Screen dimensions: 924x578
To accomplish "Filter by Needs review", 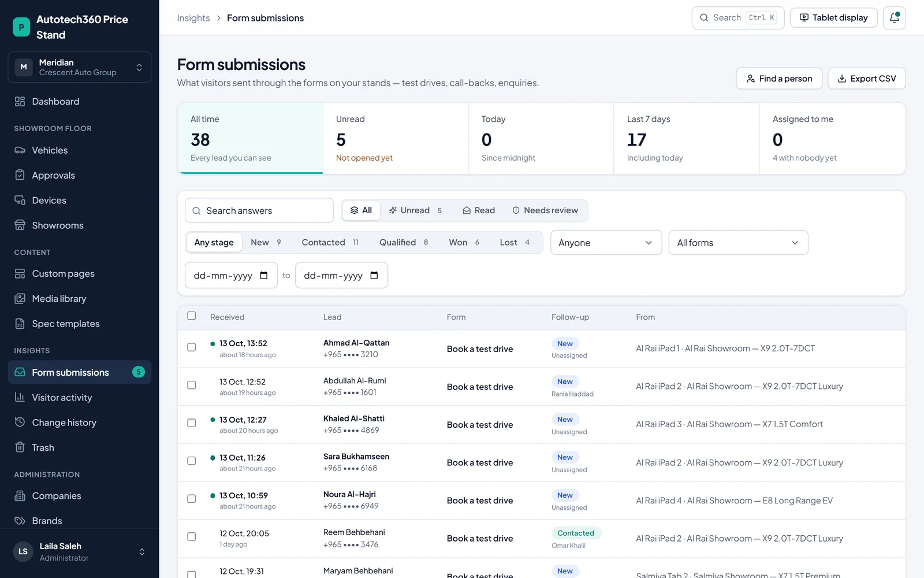I will (x=545, y=210).
